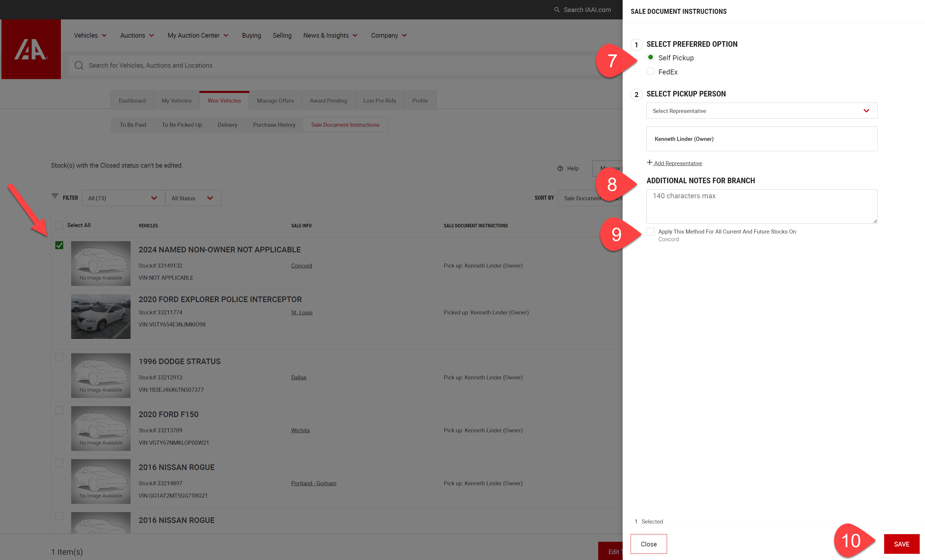Select the FedEx radio option
This screenshot has width=925, height=560.
click(651, 71)
